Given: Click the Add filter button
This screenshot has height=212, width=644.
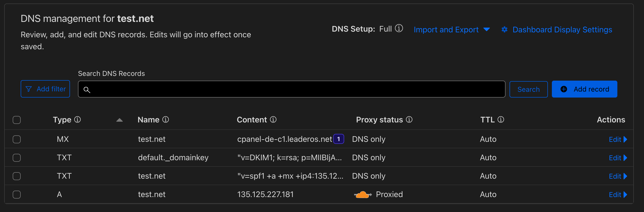Looking at the screenshot, I should (45, 89).
